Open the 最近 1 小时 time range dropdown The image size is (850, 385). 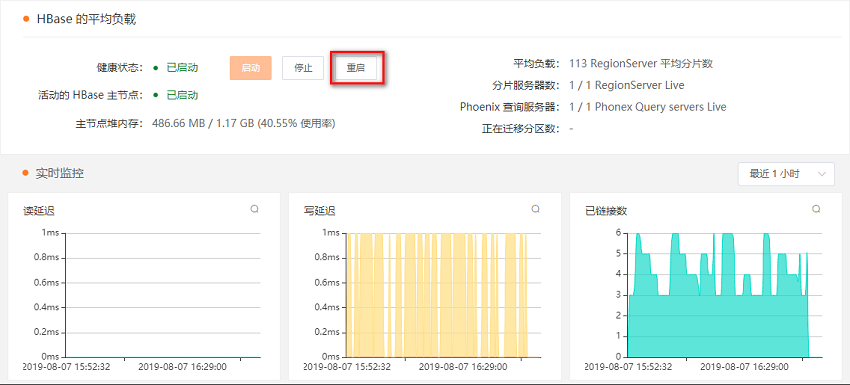(x=786, y=174)
